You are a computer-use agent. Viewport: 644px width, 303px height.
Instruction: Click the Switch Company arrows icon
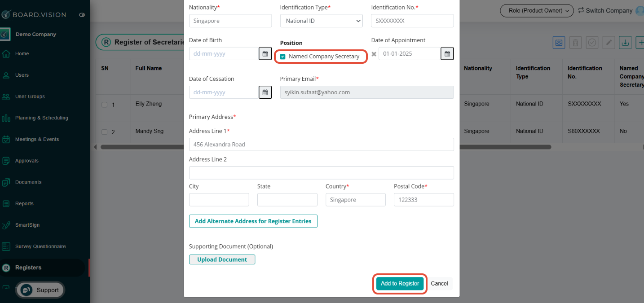(581, 10)
